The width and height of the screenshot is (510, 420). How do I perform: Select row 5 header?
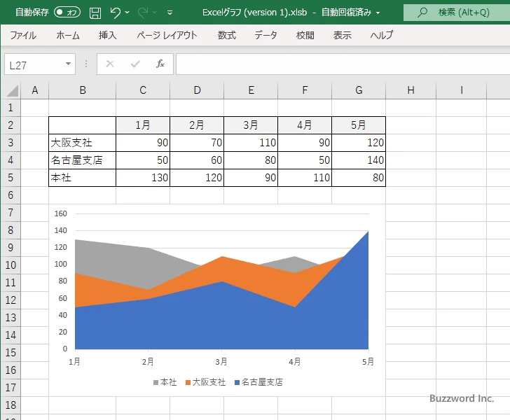coord(11,178)
